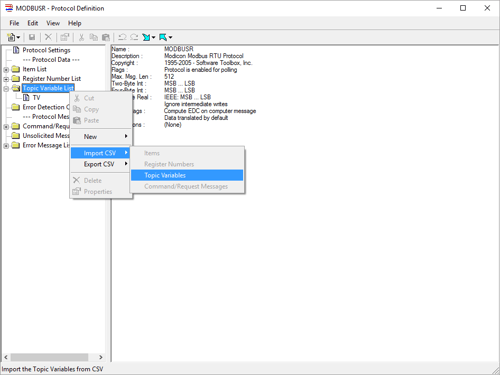Click Command/Request Messages in the submenu
The image size is (500, 375).
click(x=187, y=186)
